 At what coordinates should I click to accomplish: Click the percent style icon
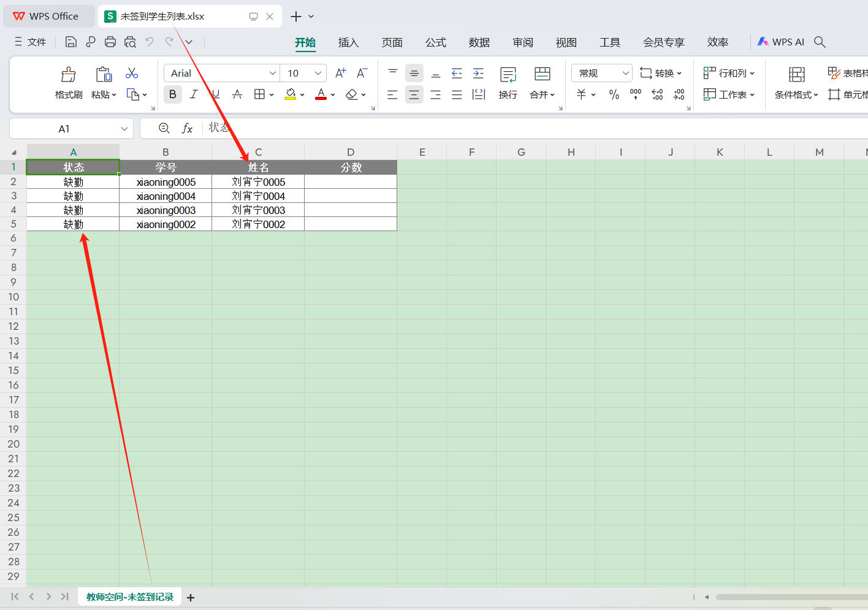(614, 94)
